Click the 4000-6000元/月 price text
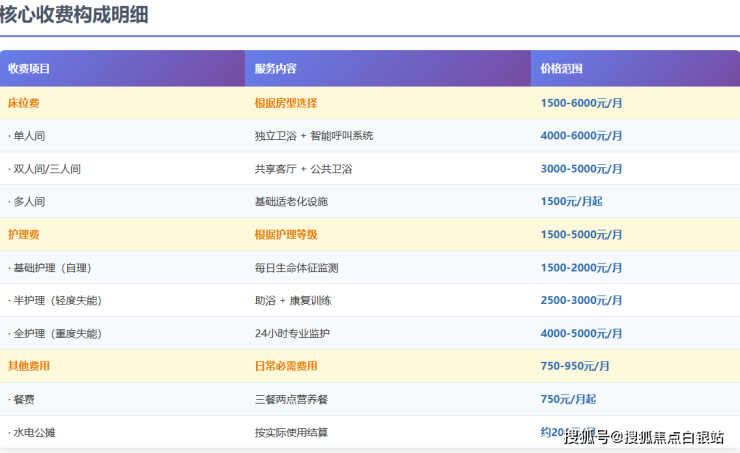 pyautogui.click(x=581, y=136)
